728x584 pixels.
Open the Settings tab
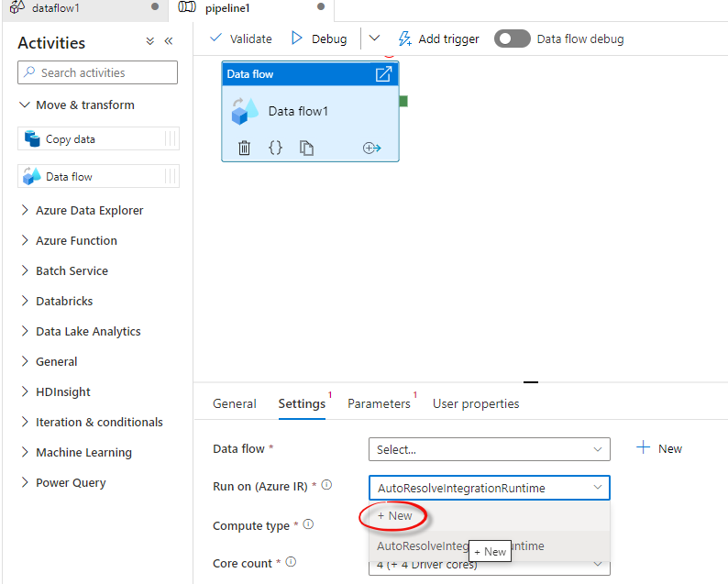(x=302, y=403)
